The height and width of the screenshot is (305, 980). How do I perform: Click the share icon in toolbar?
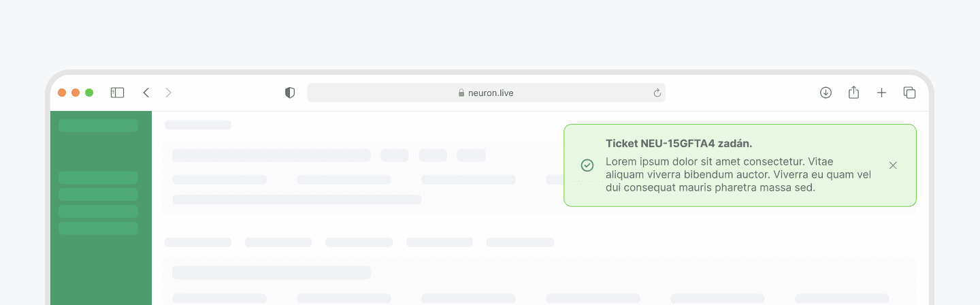853,92
